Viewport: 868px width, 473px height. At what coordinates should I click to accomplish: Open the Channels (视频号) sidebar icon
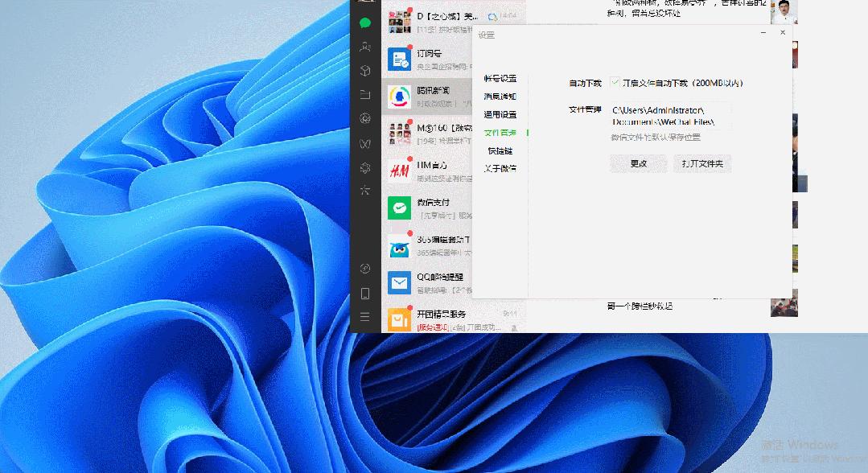pyautogui.click(x=365, y=143)
